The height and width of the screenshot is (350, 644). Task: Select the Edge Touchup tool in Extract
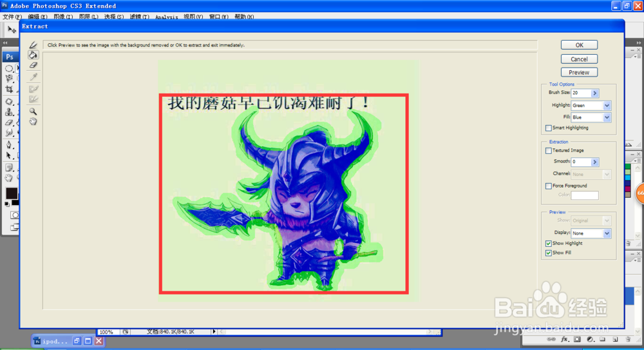[33, 99]
